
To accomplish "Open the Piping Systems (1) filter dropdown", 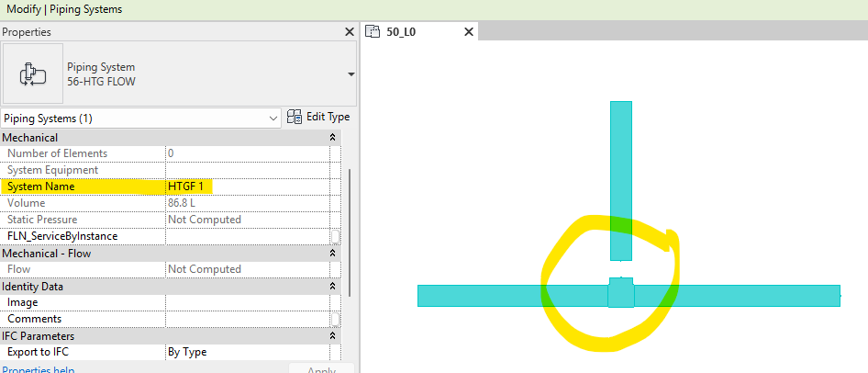I will coord(141,118).
